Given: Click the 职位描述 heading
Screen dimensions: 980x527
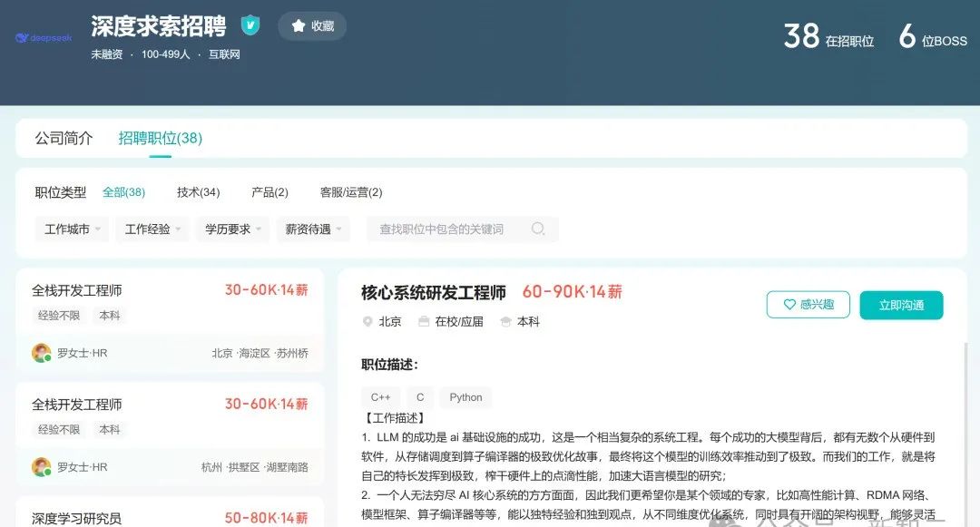Looking at the screenshot, I should [x=389, y=365].
